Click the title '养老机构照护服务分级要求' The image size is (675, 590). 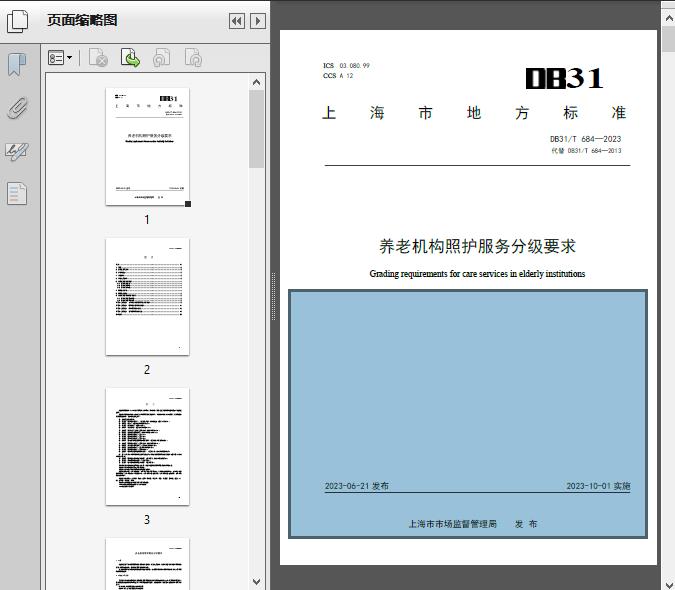tap(477, 247)
